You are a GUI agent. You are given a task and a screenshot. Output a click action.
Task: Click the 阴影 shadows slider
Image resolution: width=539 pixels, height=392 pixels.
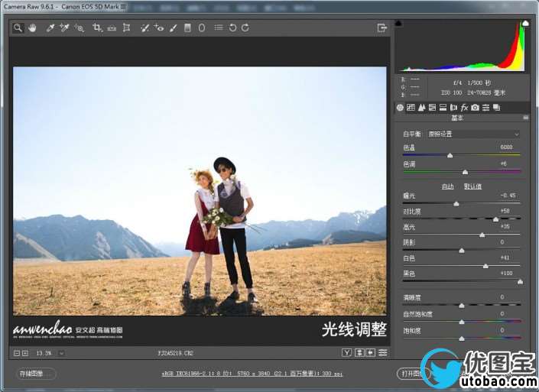pyautogui.click(x=462, y=251)
